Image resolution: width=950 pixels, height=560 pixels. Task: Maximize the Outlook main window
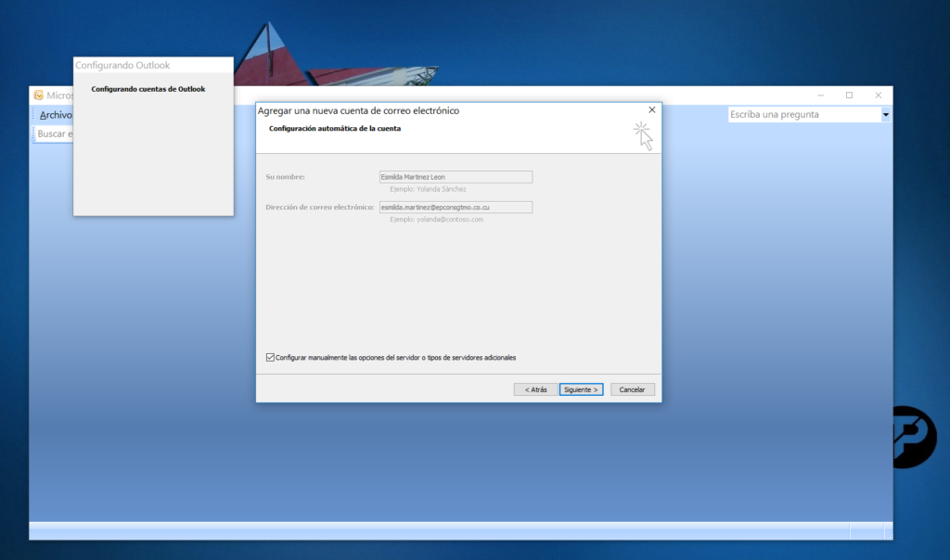849,95
